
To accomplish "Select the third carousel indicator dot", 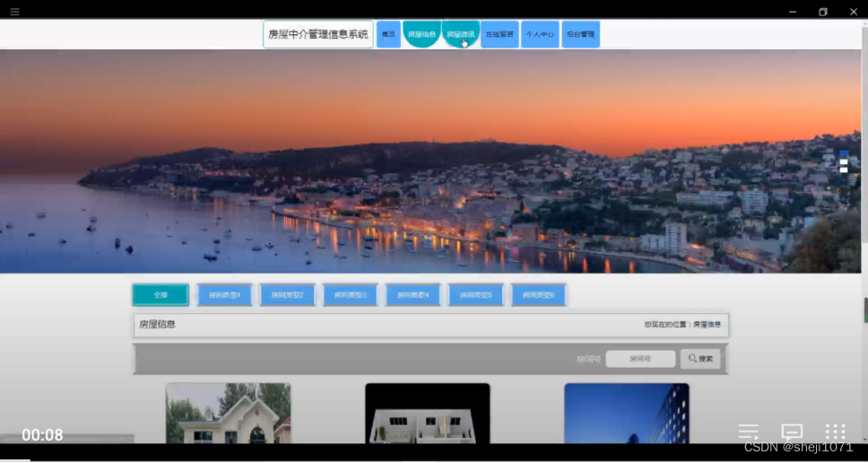I will (844, 170).
